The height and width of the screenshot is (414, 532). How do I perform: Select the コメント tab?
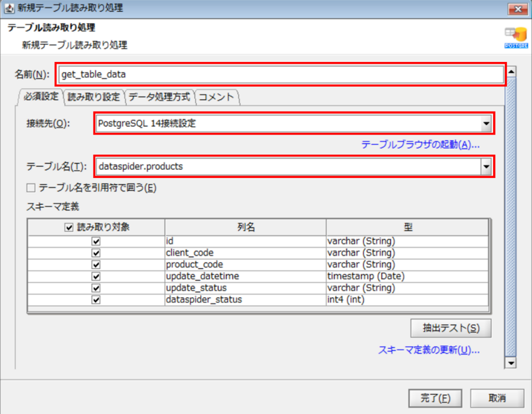point(216,97)
